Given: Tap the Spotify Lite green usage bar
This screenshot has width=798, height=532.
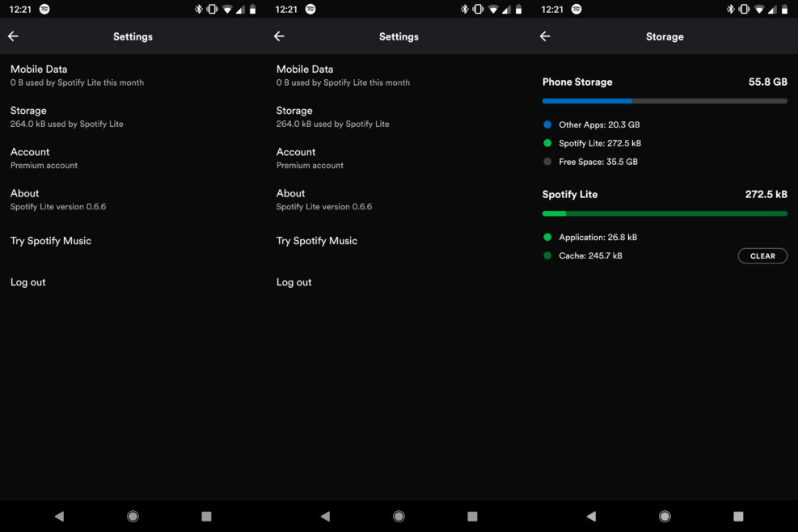Looking at the screenshot, I should (665, 213).
